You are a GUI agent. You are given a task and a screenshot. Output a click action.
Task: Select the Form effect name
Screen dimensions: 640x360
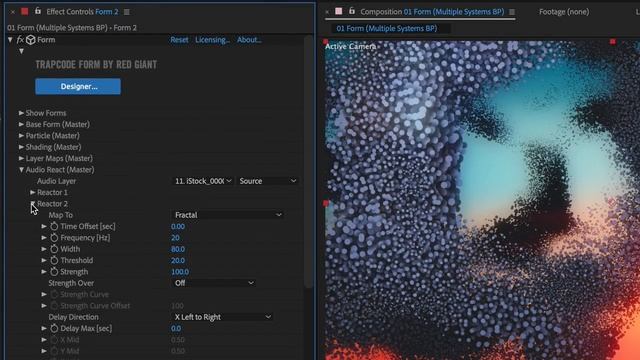tap(46, 40)
